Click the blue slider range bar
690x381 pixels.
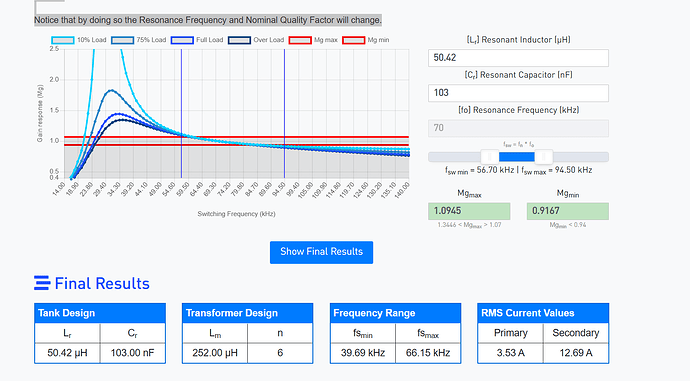coord(517,157)
